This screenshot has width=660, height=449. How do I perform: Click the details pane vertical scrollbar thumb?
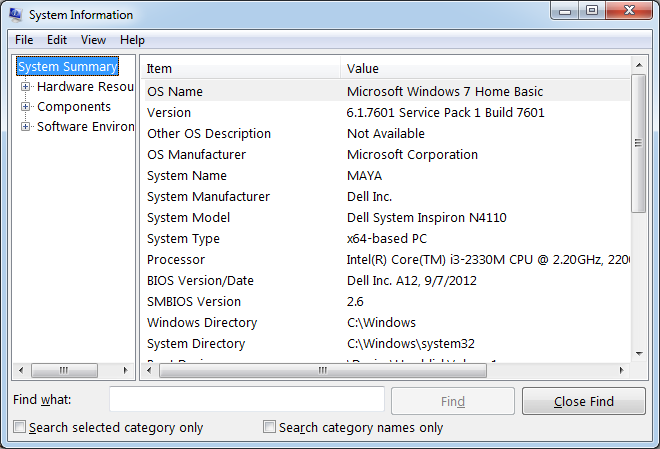[639, 143]
